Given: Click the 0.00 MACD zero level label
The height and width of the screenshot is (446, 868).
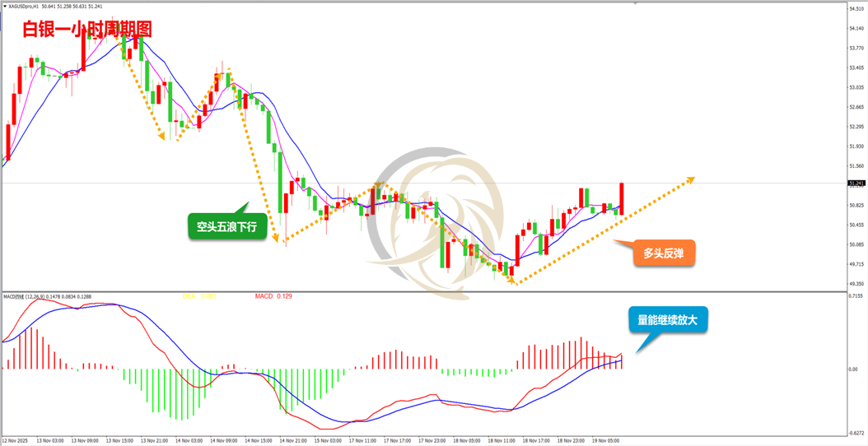Looking at the screenshot, I should 854,369.
